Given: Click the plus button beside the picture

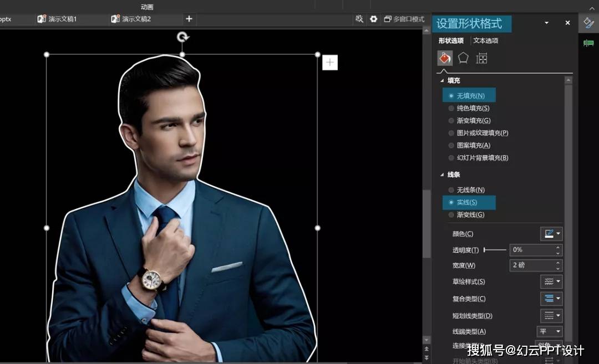Looking at the screenshot, I should (330, 62).
